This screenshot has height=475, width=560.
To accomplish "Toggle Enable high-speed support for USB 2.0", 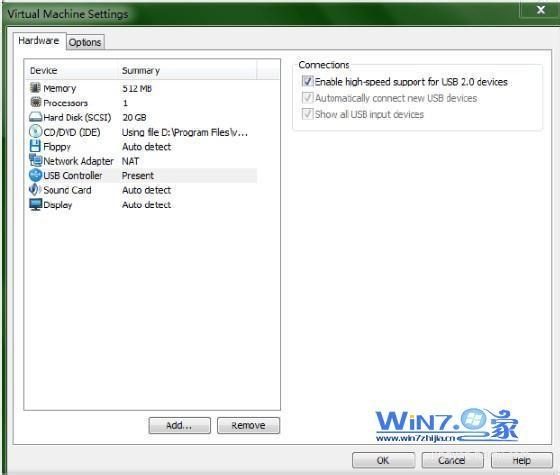I will pyautogui.click(x=308, y=81).
